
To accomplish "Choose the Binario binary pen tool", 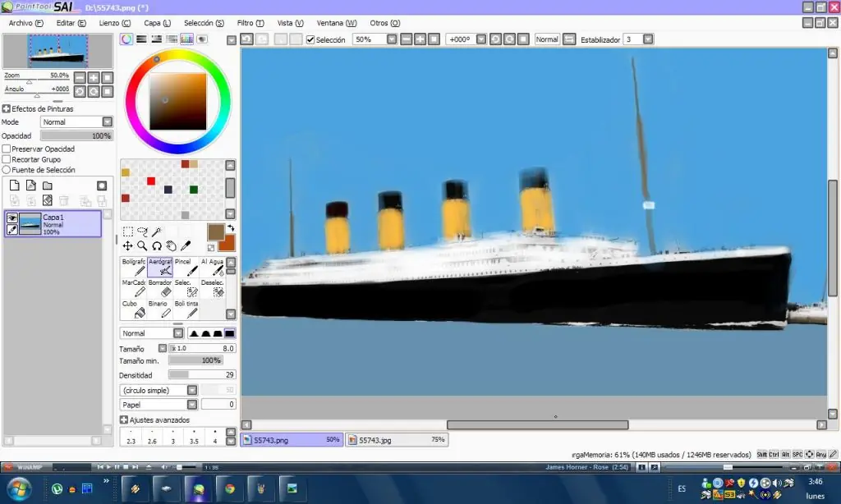I will coord(160,309).
